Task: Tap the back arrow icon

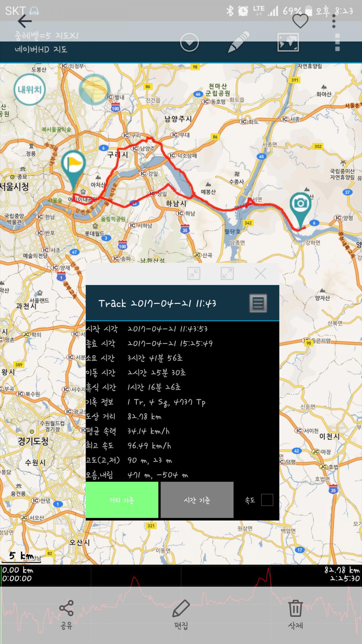Action: click(24, 21)
